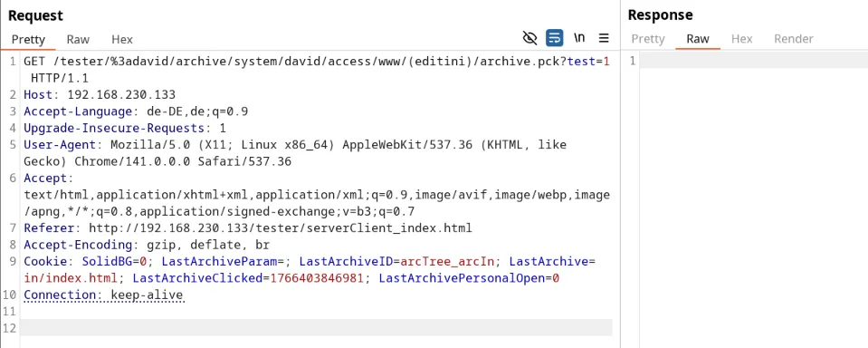Click the User-Agent header name

(x=60, y=145)
